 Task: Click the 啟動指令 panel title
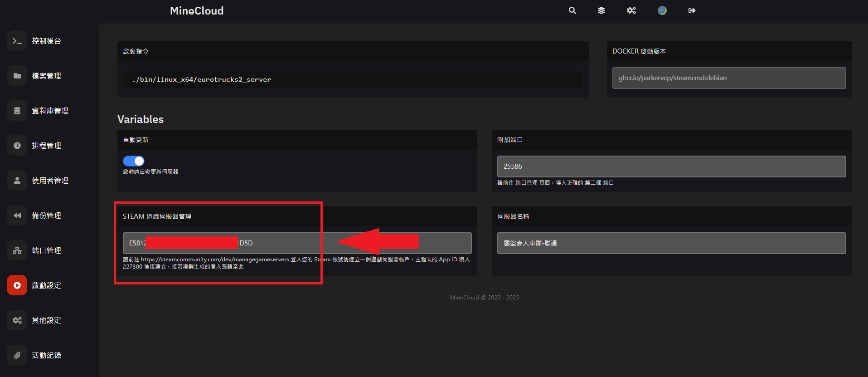136,51
